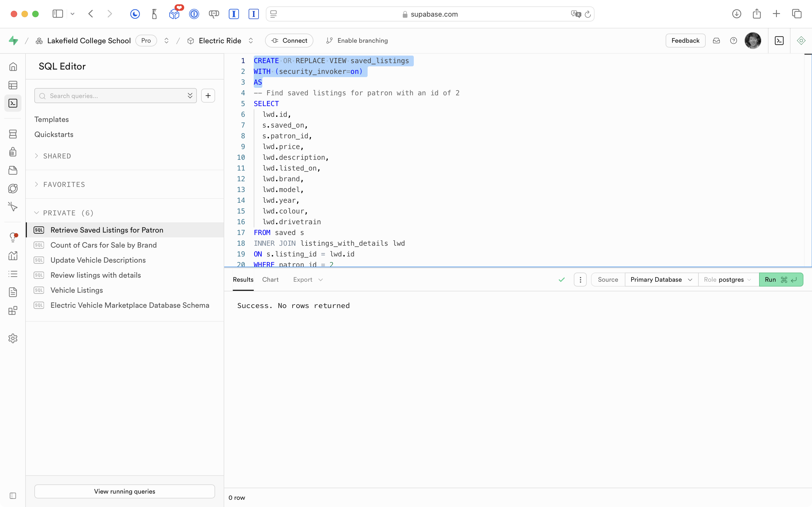812x507 pixels.
Task: Open project Settings gear icon
Action: point(13,338)
